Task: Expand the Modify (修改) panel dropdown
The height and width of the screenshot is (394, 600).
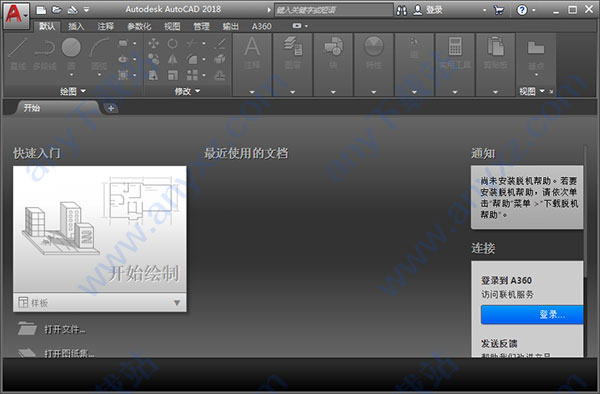Action: tap(187, 91)
